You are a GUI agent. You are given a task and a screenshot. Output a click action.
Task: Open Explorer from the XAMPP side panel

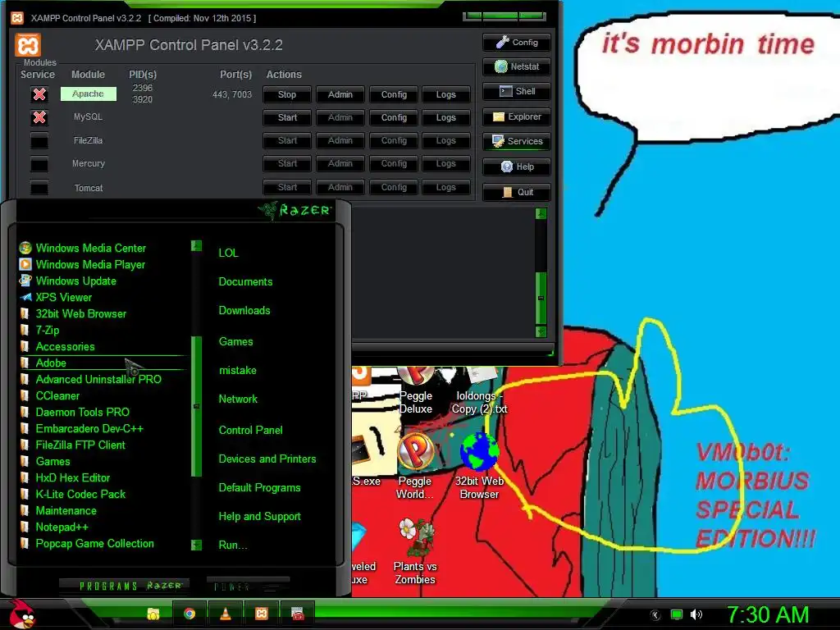pyautogui.click(x=517, y=116)
